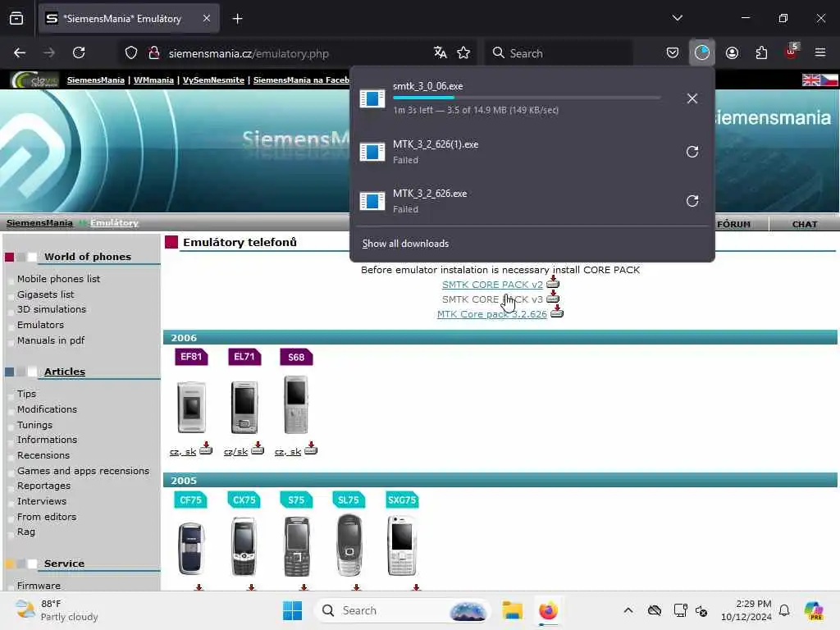840x630 pixels.
Task: Open SMTK CORE PACK v3 link
Action: tap(492, 299)
